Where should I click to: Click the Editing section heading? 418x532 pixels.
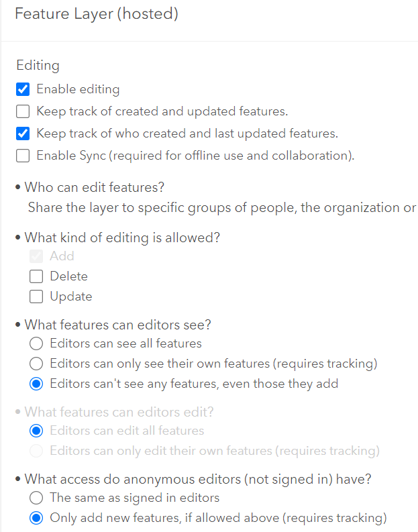point(38,66)
